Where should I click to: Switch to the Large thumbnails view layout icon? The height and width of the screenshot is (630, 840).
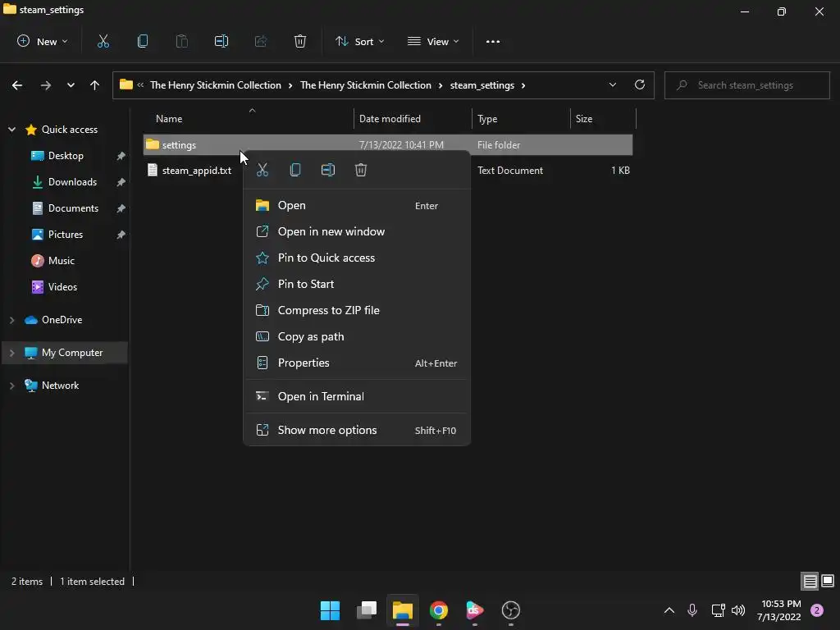click(828, 582)
